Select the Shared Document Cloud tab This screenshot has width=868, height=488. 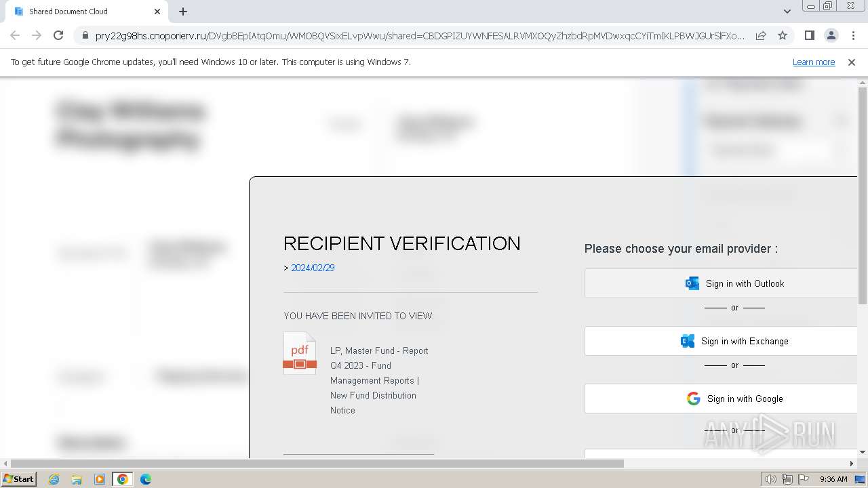click(x=86, y=11)
